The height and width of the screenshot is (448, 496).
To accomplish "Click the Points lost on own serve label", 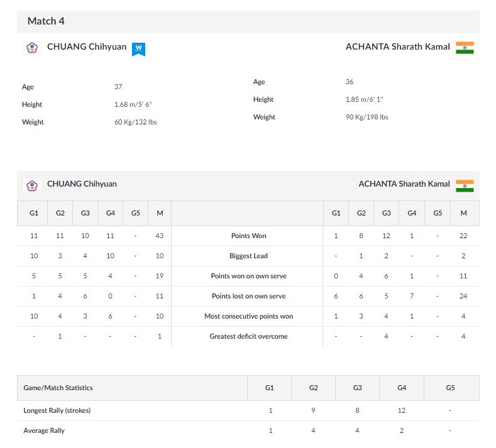I will [248, 296].
